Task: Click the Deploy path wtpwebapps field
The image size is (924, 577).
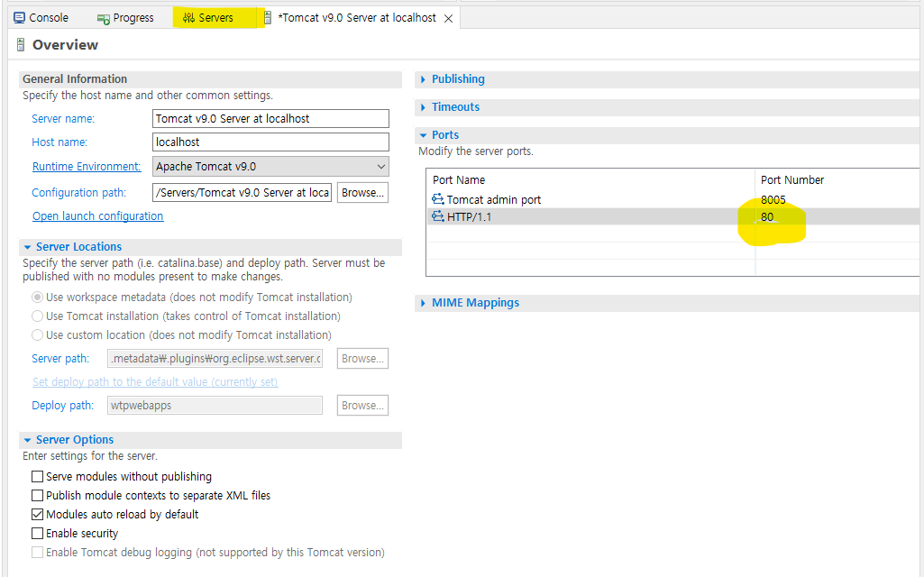Action: point(215,406)
